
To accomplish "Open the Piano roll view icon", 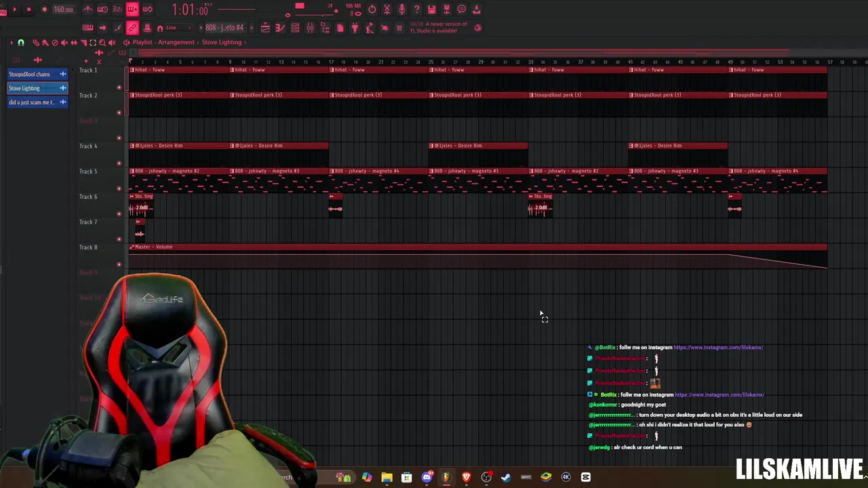I will 280,28.
